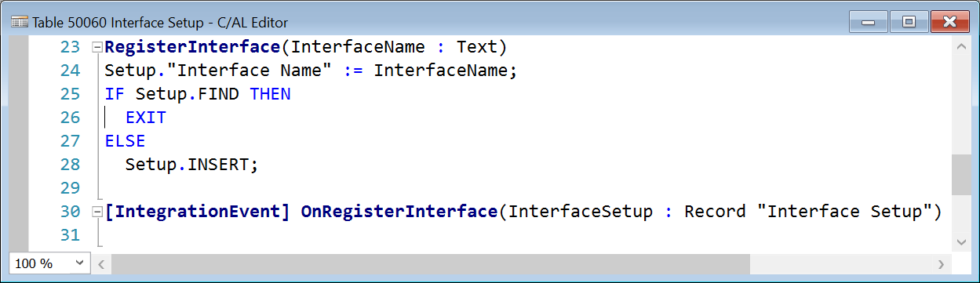Image resolution: width=980 pixels, height=283 pixels.
Task: Collapse the OnRegisterInterface event at line 30
Action: tap(97, 212)
